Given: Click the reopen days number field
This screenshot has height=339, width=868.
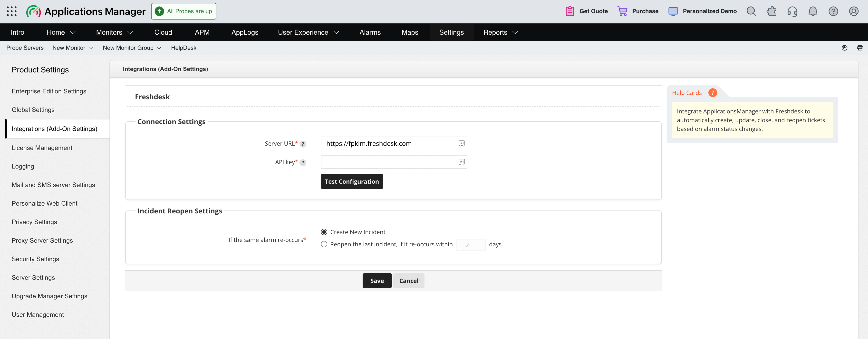Looking at the screenshot, I should [x=471, y=245].
